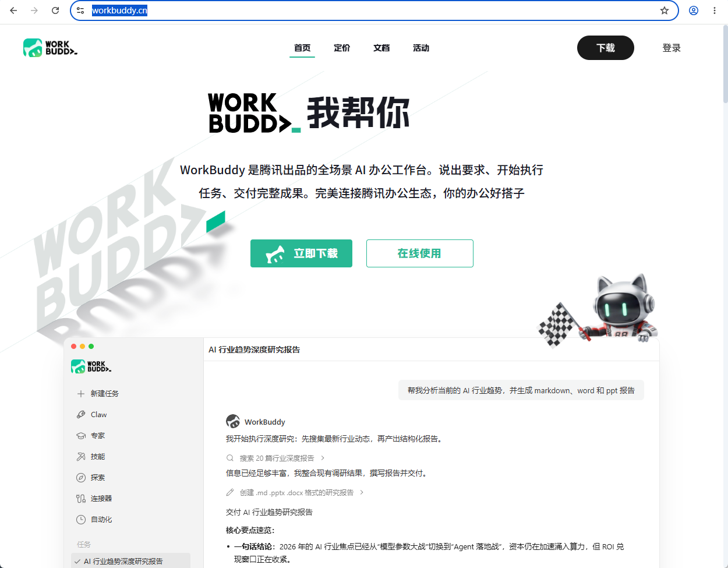Click the browser forward arrow
Viewport: 728px width, 568px height.
(x=34, y=10)
